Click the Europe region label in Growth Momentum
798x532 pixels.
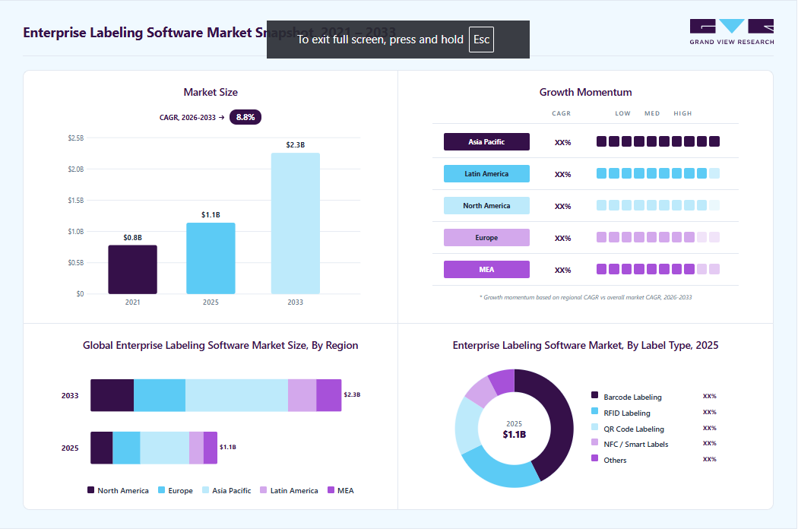coord(486,237)
